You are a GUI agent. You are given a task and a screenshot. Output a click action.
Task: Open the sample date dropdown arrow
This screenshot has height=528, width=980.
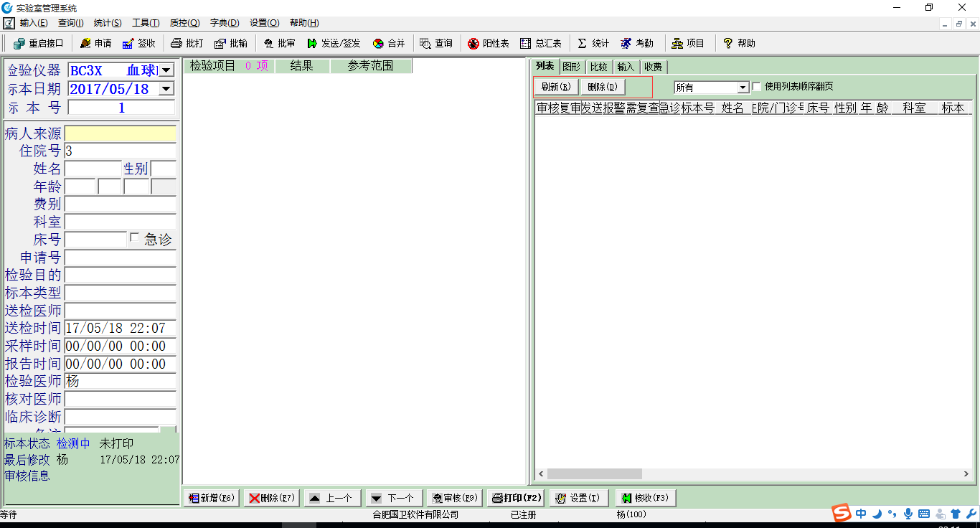[166, 89]
